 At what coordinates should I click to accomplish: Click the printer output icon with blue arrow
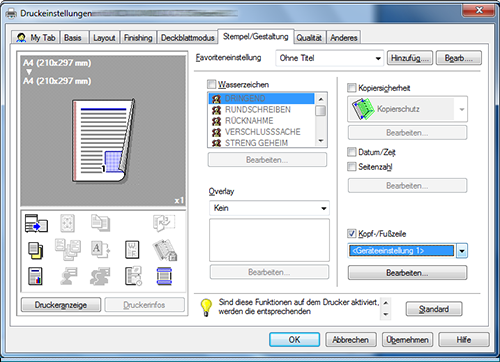(x=36, y=223)
